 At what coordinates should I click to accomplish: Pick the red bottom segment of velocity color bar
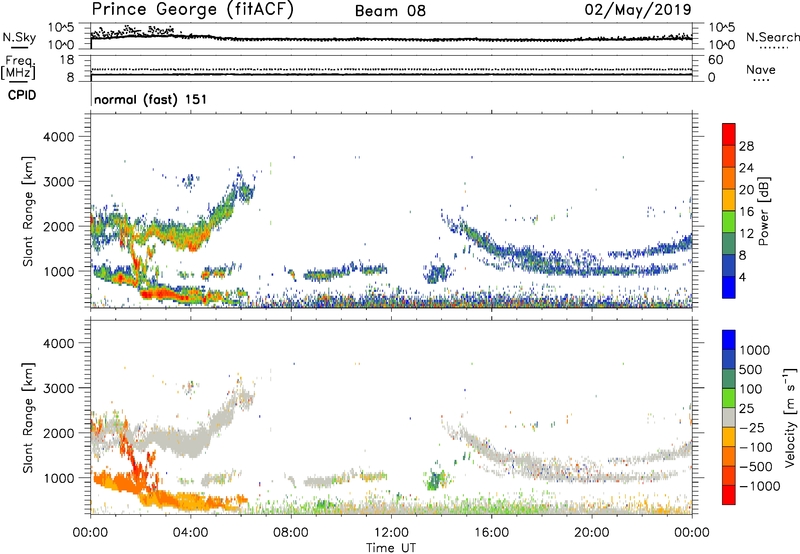pos(729,495)
